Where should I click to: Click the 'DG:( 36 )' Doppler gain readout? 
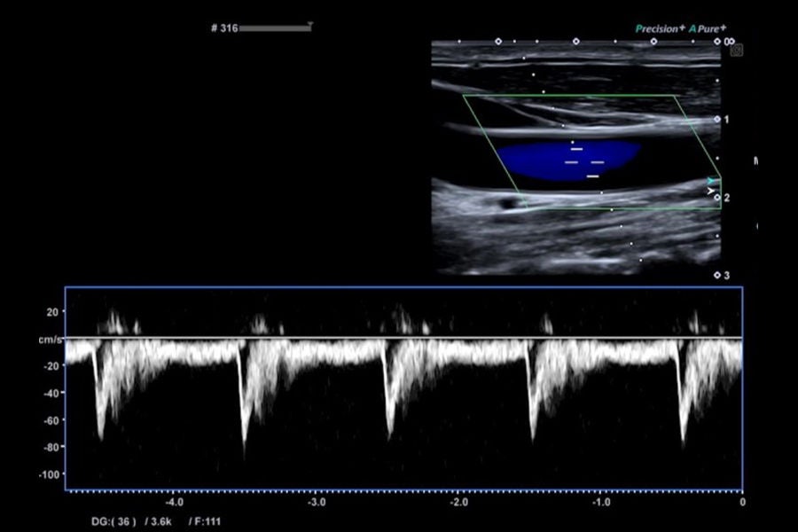point(113,522)
